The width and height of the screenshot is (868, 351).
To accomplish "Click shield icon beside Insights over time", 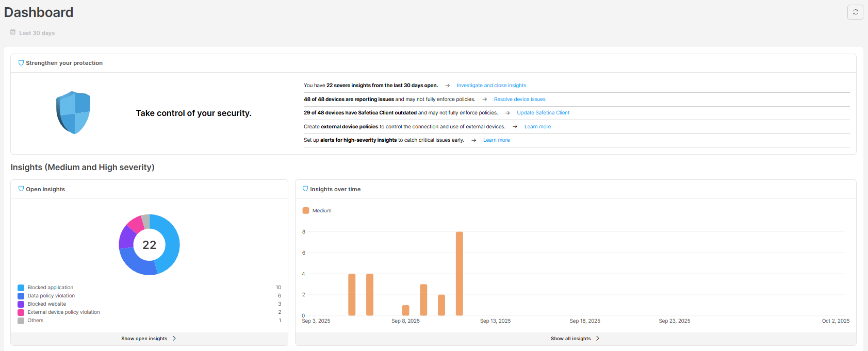I will pos(305,189).
